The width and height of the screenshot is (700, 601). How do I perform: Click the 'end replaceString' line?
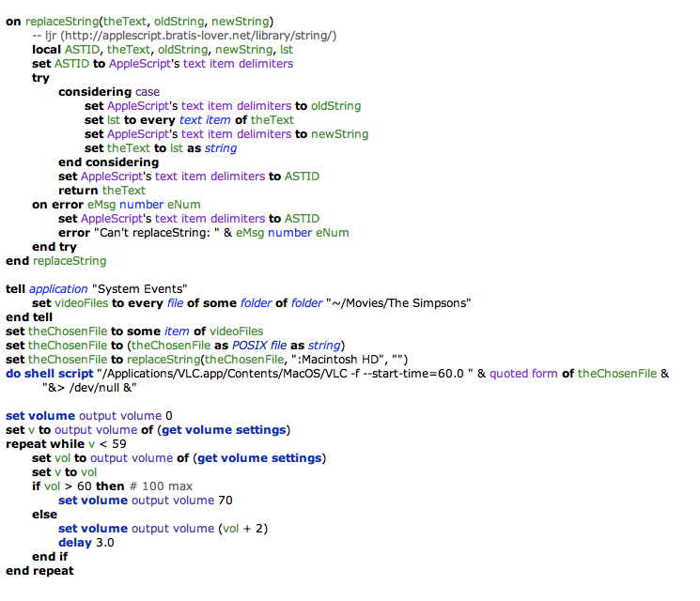pos(55,261)
